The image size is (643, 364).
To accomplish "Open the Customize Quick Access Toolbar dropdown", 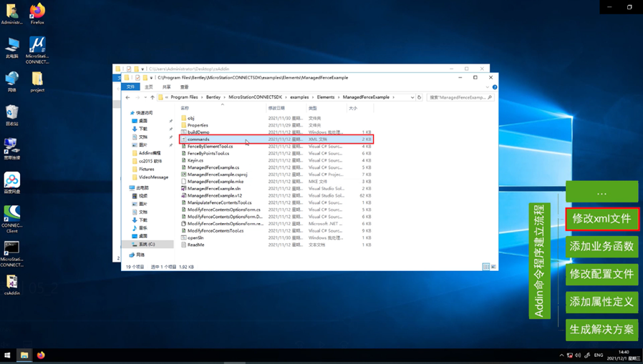I will tap(151, 77).
